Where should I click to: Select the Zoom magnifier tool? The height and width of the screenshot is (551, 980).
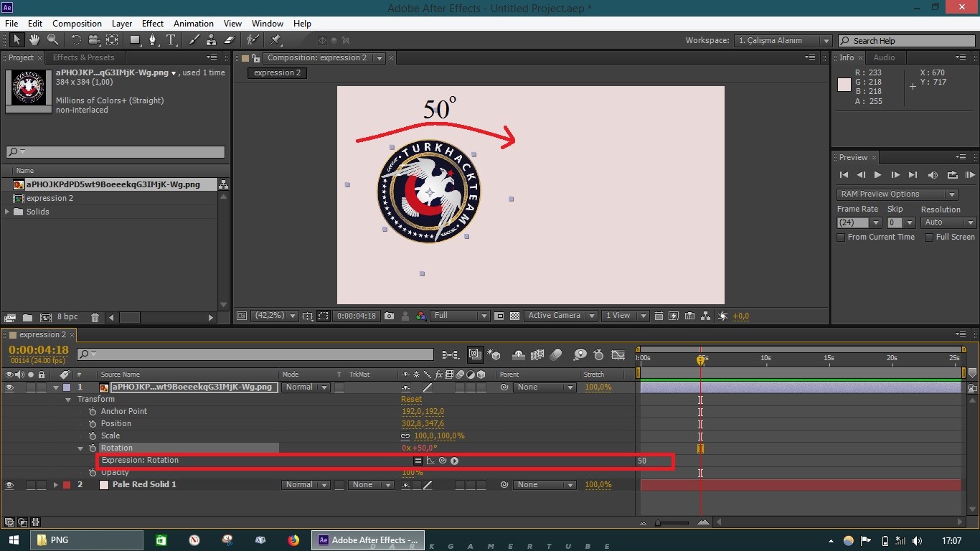(52, 40)
